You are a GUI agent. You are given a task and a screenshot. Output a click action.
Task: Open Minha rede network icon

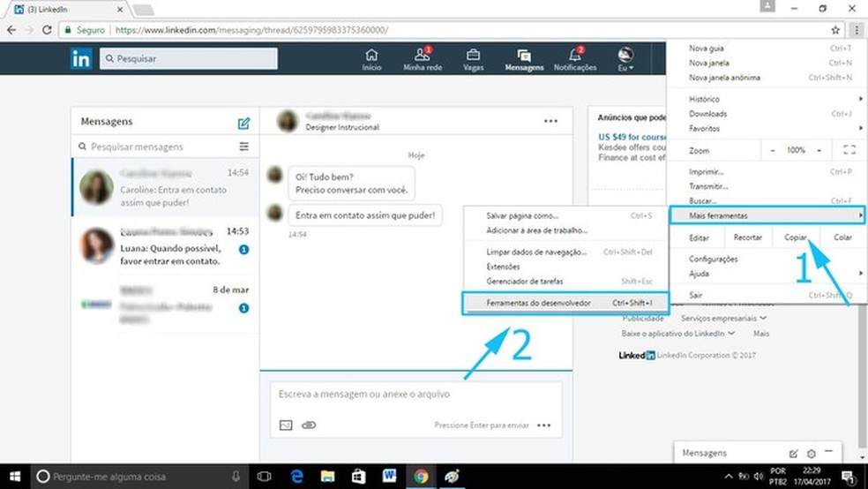click(423, 59)
